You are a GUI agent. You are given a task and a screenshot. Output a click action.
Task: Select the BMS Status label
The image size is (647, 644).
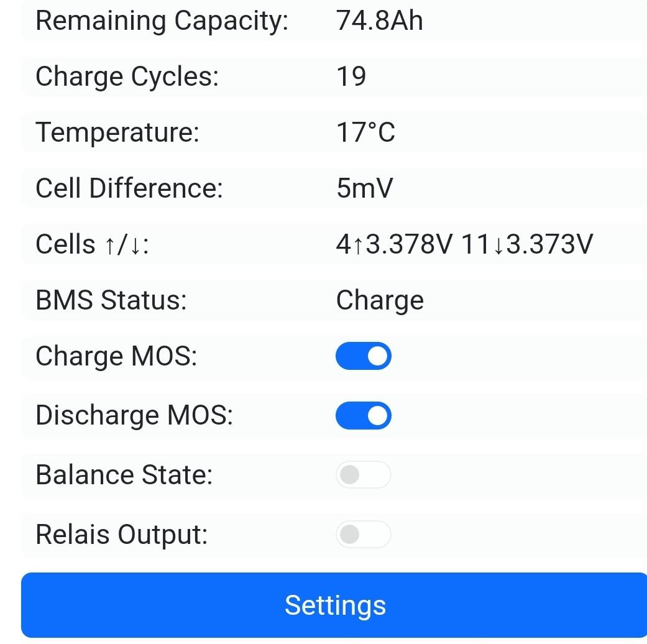click(111, 300)
